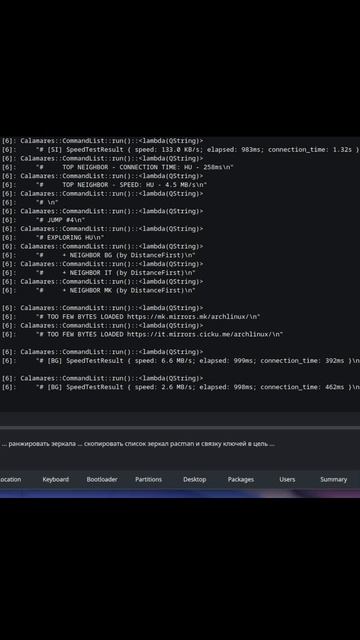Image resolution: width=360 pixels, height=640 pixels.
Task: Click the Russian status text about pacman mirrors
Action: (138, 444)
